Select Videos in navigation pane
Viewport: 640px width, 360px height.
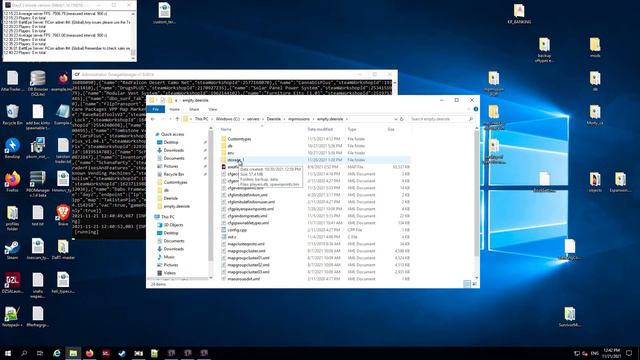[169, 273]
